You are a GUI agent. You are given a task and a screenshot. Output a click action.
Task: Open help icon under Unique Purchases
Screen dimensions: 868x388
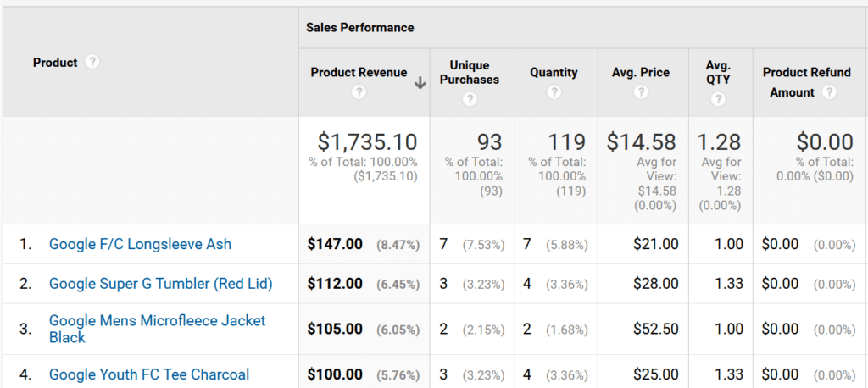coord(470,100)
